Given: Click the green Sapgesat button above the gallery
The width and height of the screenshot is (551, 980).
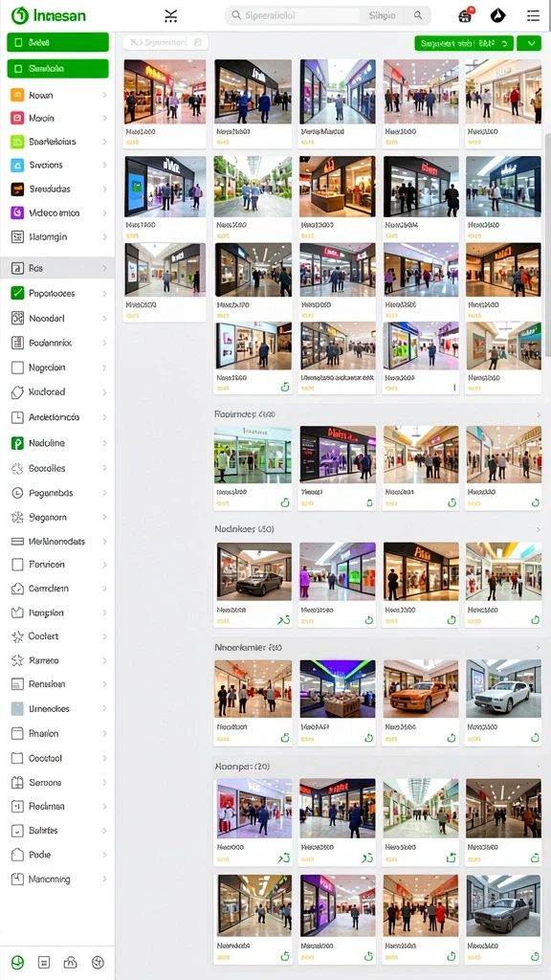Looking at the screenshot, I should [464, 42].
